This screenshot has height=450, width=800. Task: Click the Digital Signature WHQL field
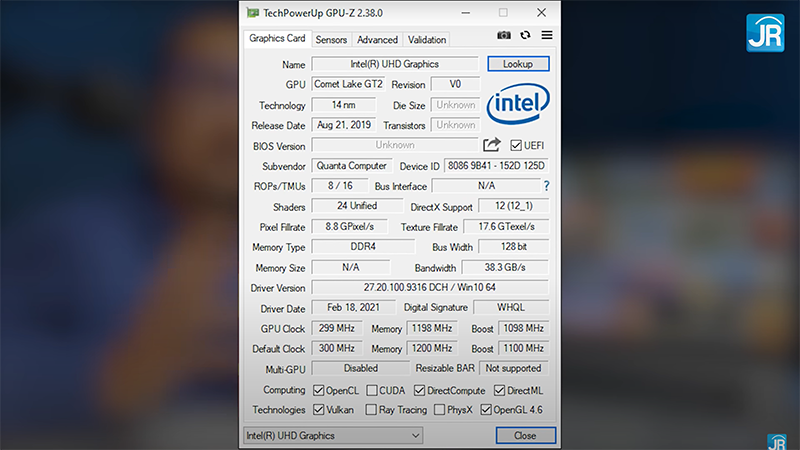[511, 308]
